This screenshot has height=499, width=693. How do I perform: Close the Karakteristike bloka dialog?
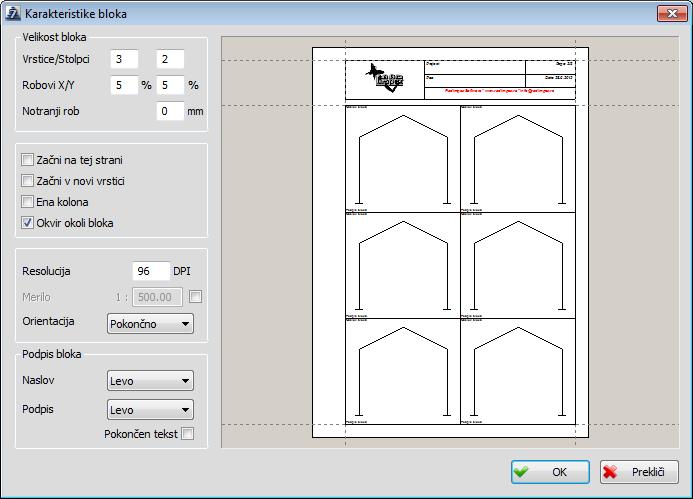pos(672,13)
